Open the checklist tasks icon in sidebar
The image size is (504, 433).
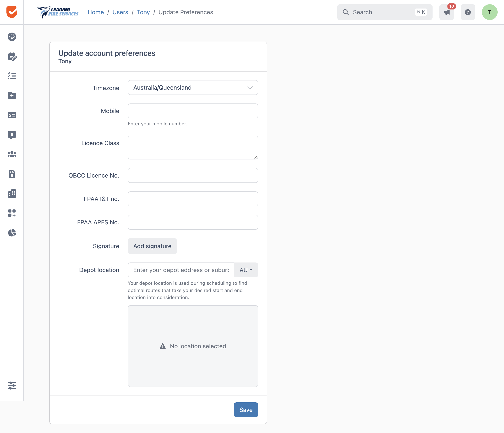12,76
